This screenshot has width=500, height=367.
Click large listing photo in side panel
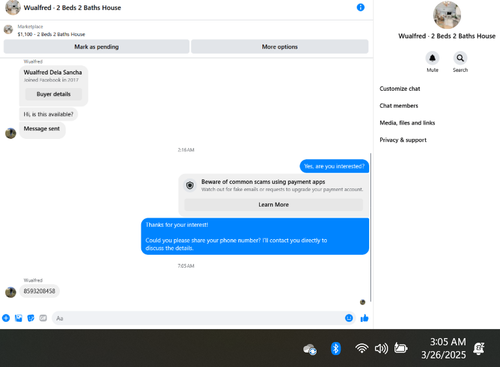coord(447,15)
